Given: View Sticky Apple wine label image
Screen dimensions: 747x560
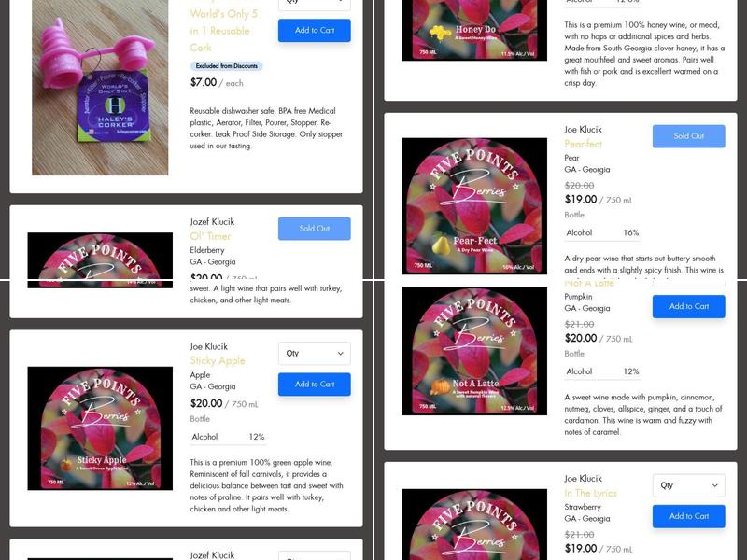Looking at the screenshot, I should click(100, 428).
